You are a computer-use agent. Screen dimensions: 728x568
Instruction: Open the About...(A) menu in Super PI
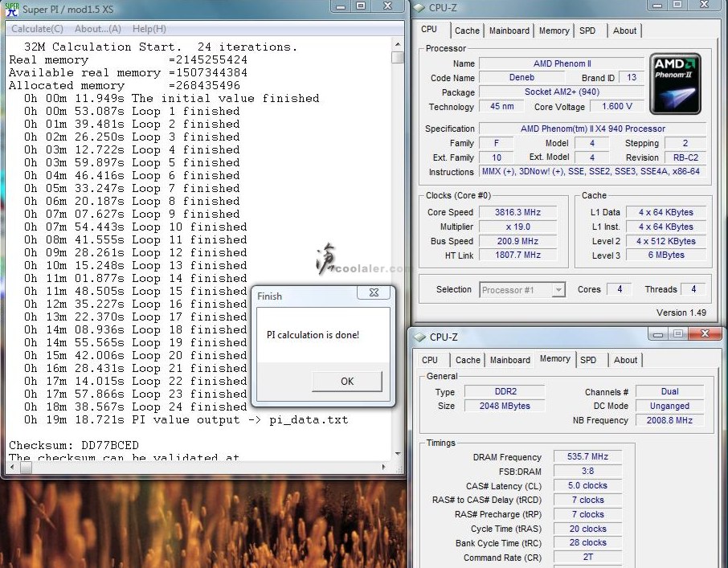coord(98,29)
